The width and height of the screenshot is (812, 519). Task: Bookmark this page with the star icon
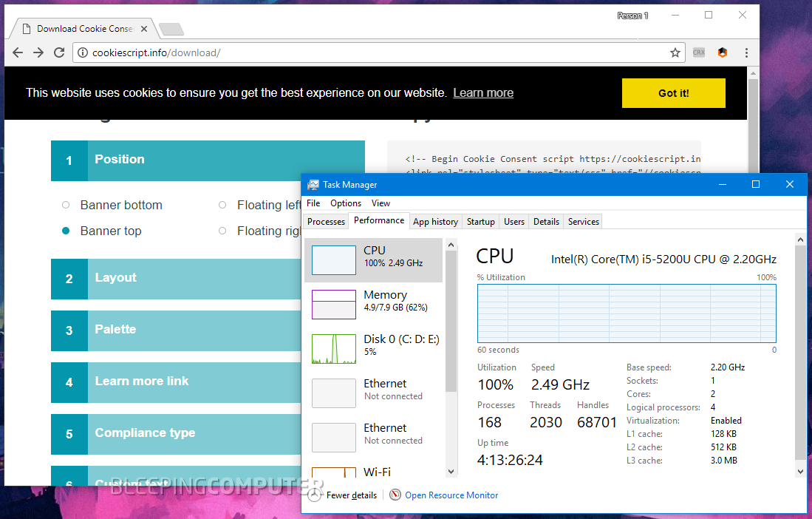click(x=675, y=52)
